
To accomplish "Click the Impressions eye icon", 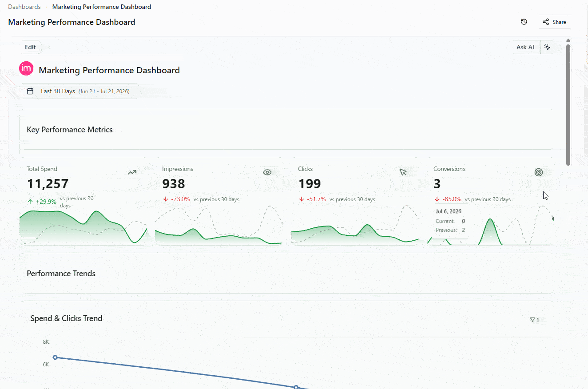I will click(267, 172).
